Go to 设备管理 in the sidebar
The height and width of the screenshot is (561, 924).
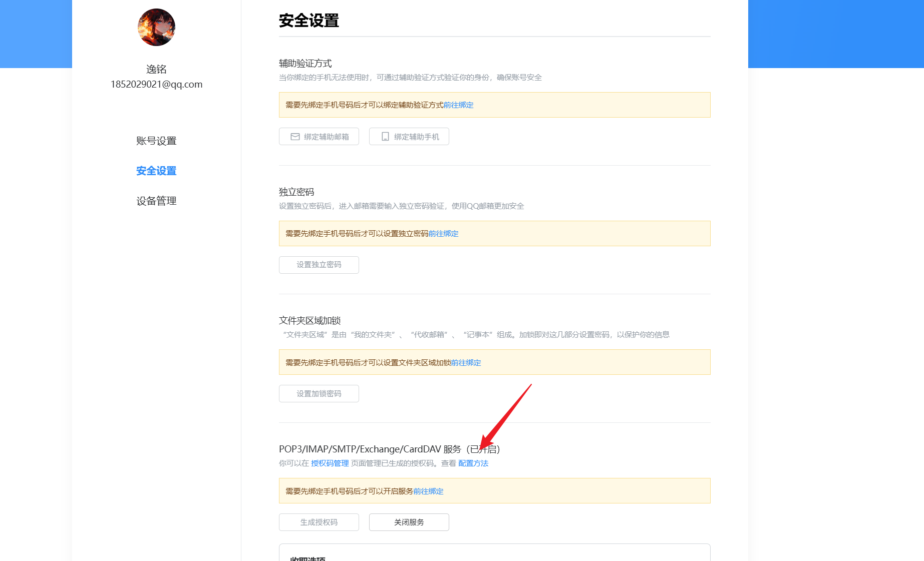pos(156,201)
